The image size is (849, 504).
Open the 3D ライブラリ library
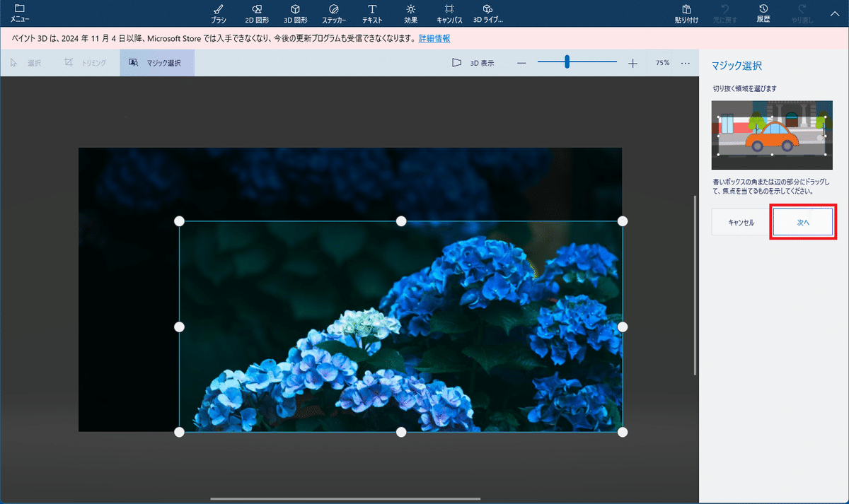(488, 13)
